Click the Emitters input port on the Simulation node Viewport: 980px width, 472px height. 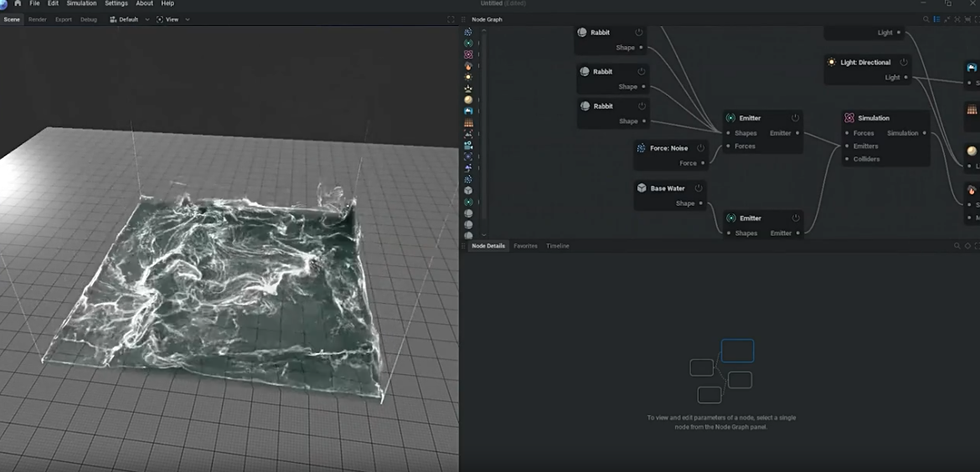point(847,146)
